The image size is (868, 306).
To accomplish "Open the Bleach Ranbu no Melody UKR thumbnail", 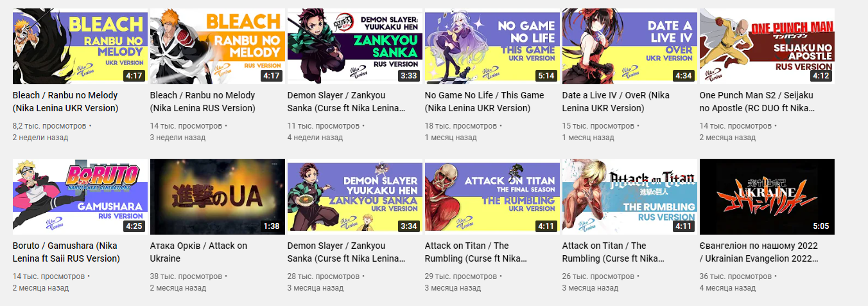I will 80,46.
